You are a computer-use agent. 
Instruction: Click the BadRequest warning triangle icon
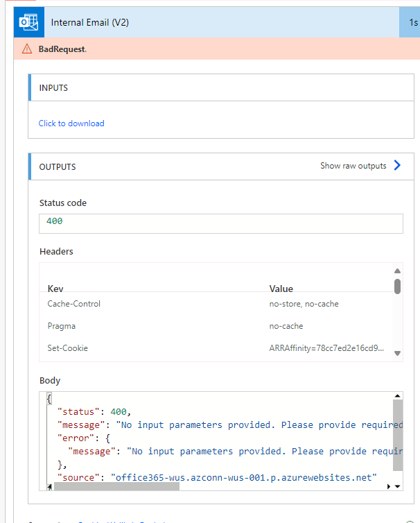(27, 49)
